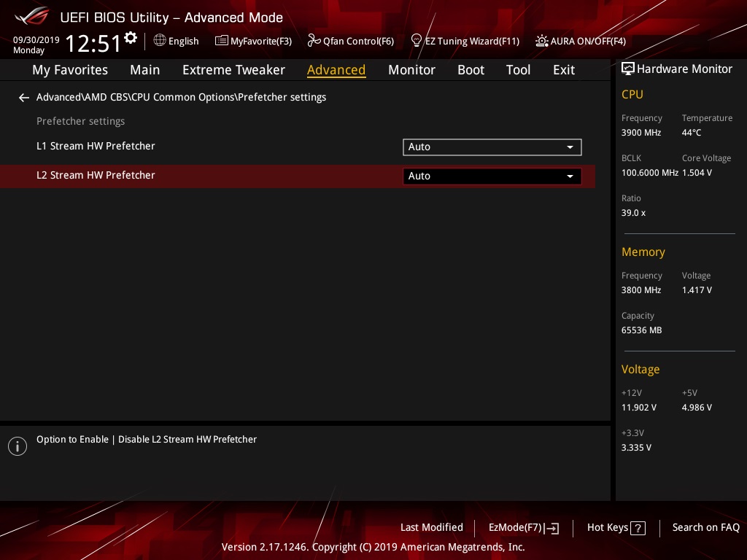
Task: Open the Monitor tab
Action: tap(411, 70)
